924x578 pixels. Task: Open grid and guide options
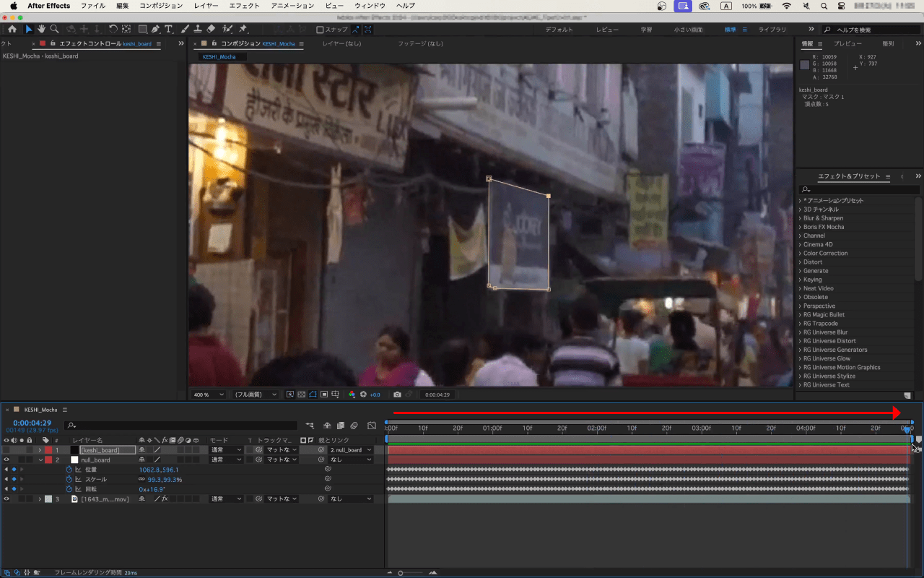[336, 394]
